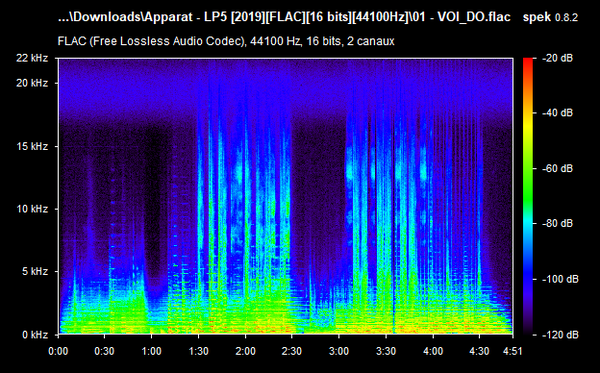600x373 pixels.
Task: Click the '-60 dB' scale label
Action: click(558, 168)
